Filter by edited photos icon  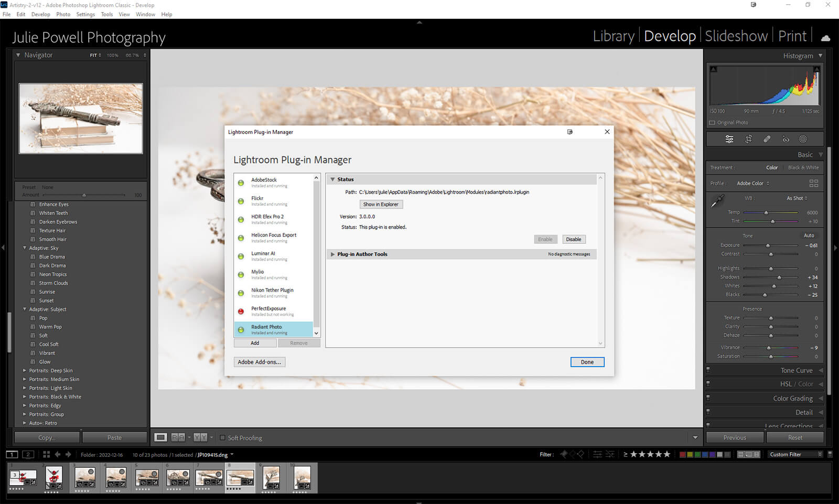597,454
